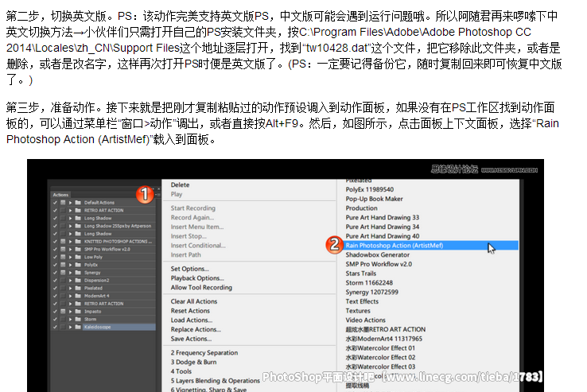The image size is (587, 392).
Task: Expand the Kaleidoscope set arrow
Action: coord(70,327)
